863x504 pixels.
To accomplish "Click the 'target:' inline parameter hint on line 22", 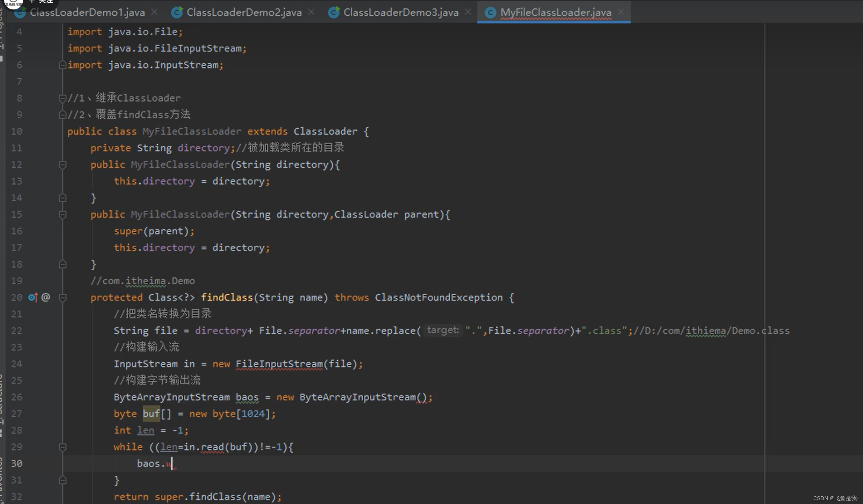I will click(x=443, y=330).
